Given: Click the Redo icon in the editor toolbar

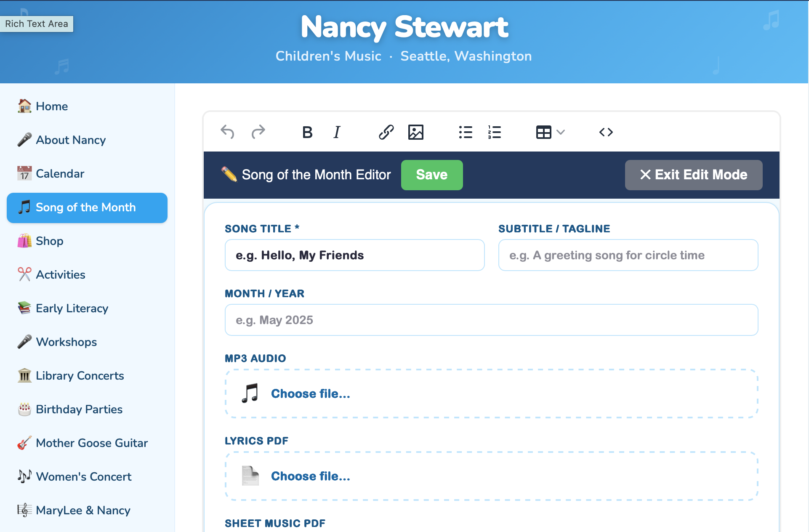Looking at the screenshot, I should coord(258,132).
